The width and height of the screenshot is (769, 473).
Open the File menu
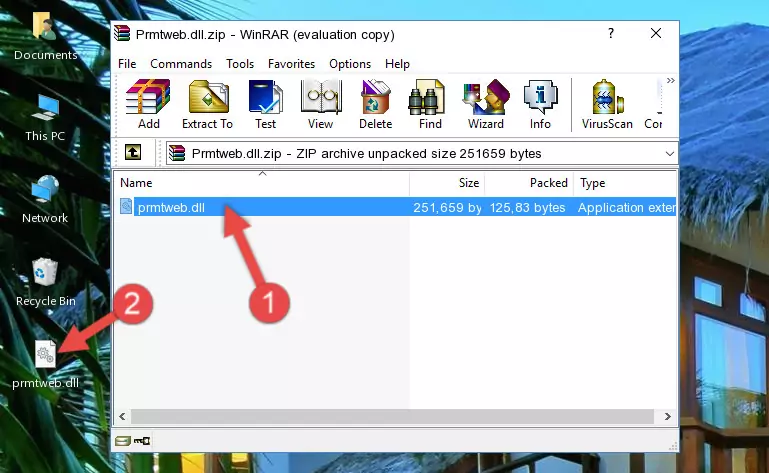(127, 64)
